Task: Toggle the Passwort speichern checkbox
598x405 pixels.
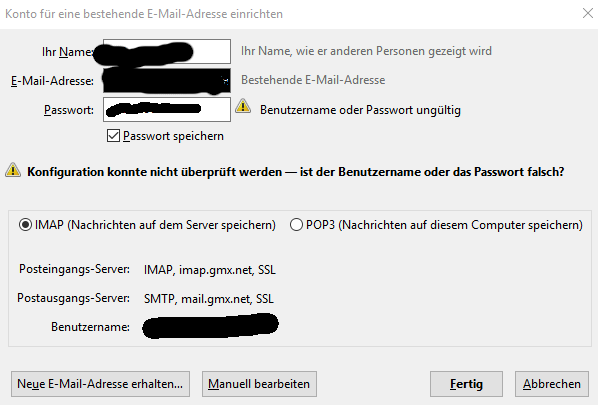Action: click(113, 136)
